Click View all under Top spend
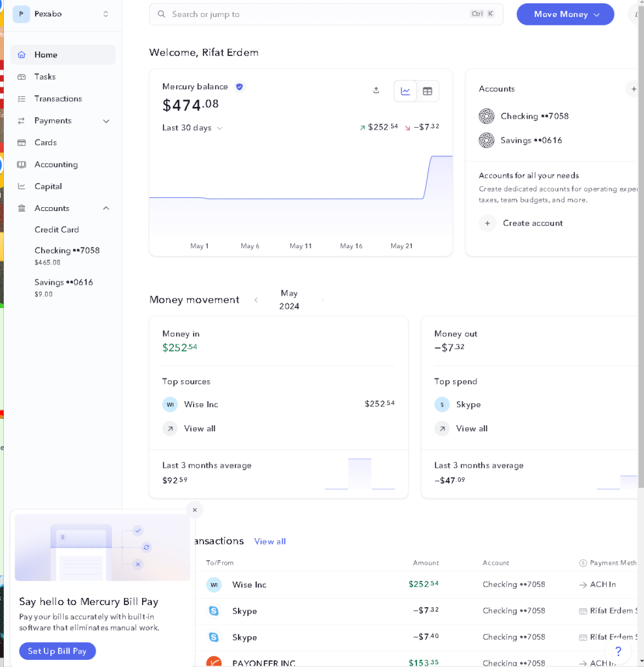644x667 pixels. (472, 429)
